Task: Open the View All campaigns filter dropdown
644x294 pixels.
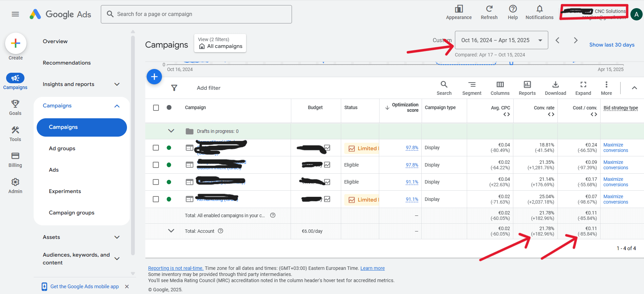Action: [220, 43]
